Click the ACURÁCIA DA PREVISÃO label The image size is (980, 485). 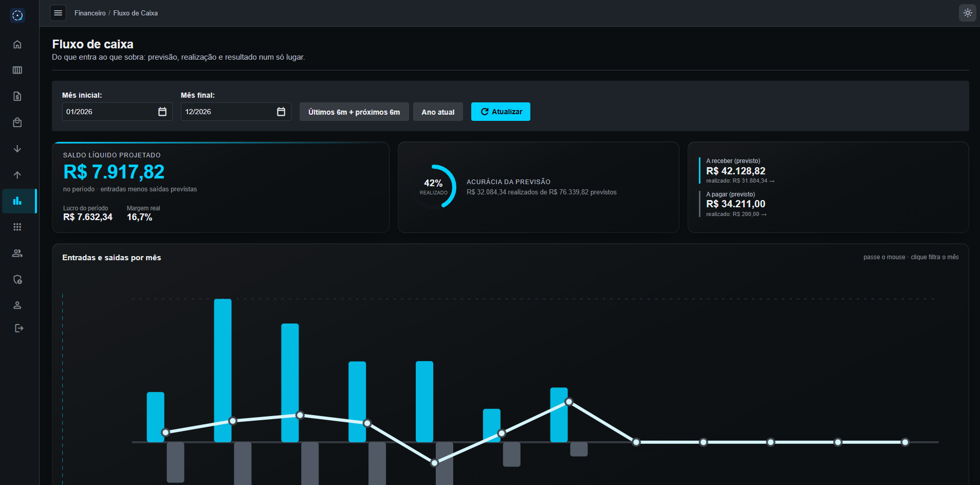tap(508, 182)
